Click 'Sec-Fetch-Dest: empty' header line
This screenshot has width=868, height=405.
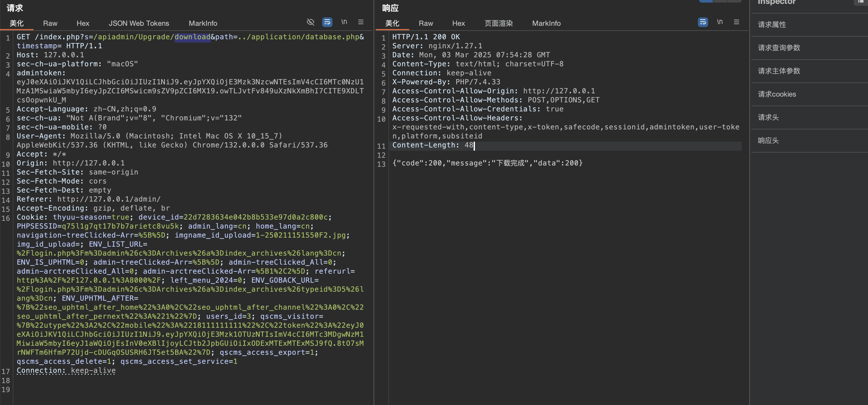(x=64, y=190)
